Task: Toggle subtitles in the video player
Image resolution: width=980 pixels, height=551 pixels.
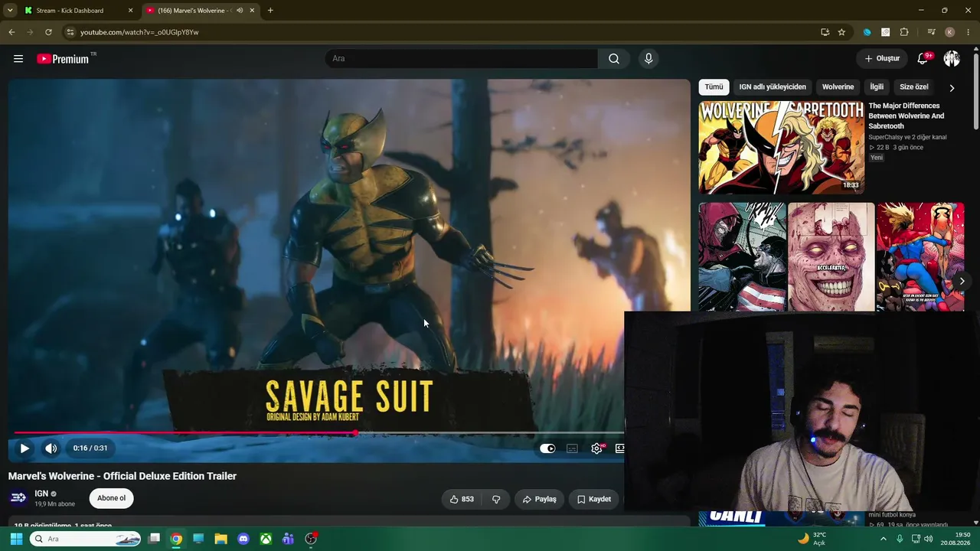Action: tap(572, 448)
